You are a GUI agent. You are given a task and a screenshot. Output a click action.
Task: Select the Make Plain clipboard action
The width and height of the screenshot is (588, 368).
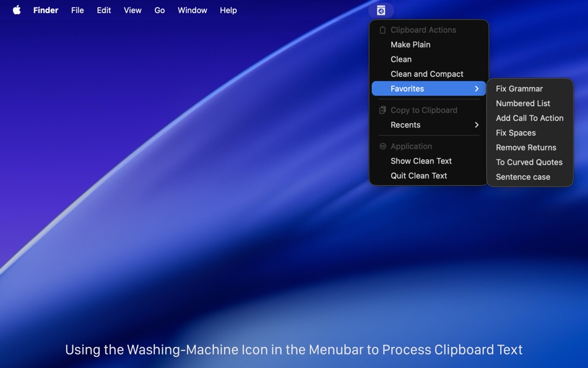point(410,44)
